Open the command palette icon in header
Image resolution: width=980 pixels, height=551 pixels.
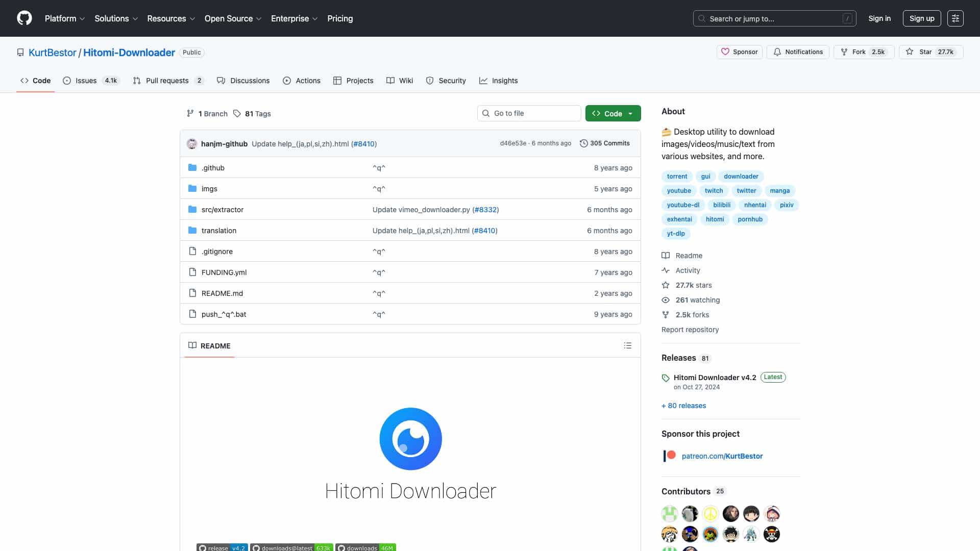pyautogui.click(x=955, y=18)
